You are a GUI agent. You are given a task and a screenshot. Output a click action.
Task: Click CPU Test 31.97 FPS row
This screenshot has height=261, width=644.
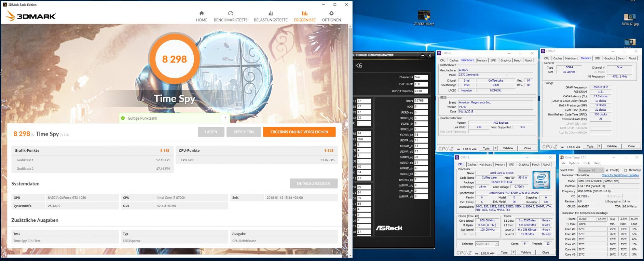click(257, 160)
